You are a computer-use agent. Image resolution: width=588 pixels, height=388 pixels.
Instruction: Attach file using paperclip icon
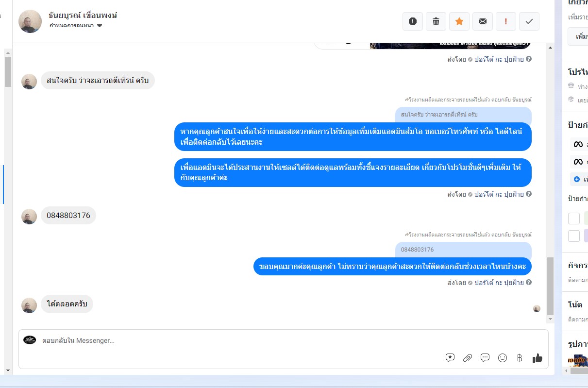pos(468,358)
